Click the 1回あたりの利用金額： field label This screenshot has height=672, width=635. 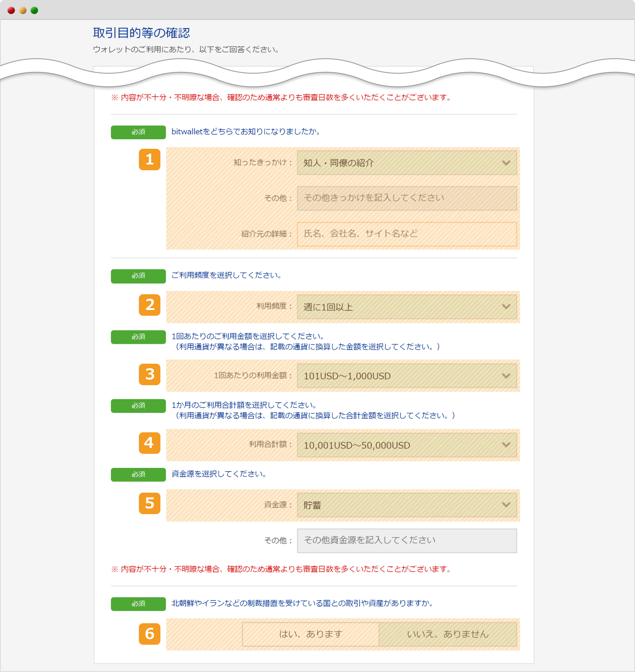point(253,376)
